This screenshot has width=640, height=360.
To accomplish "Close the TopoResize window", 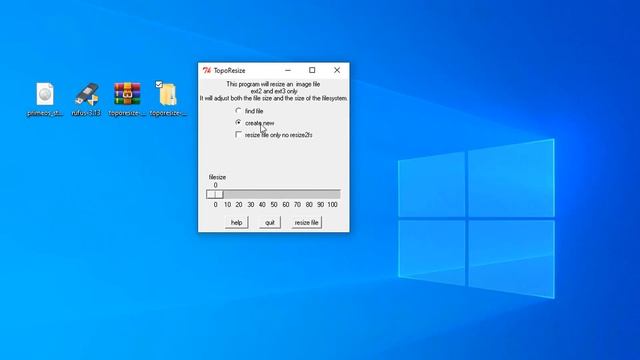I will [337, 70].
